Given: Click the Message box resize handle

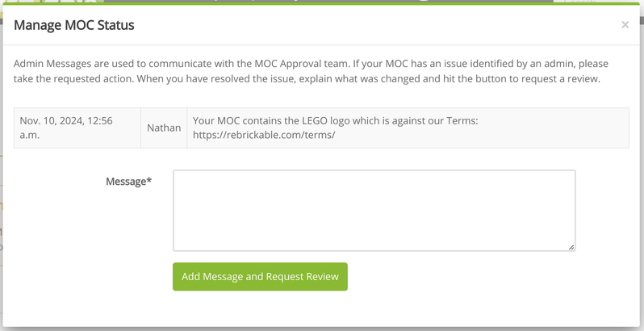Looking at the screenshot, I should 571,247.
